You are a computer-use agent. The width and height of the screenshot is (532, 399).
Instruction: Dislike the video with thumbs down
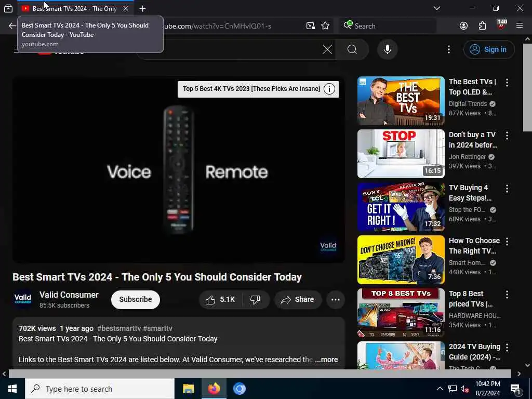tap(255, 300)
